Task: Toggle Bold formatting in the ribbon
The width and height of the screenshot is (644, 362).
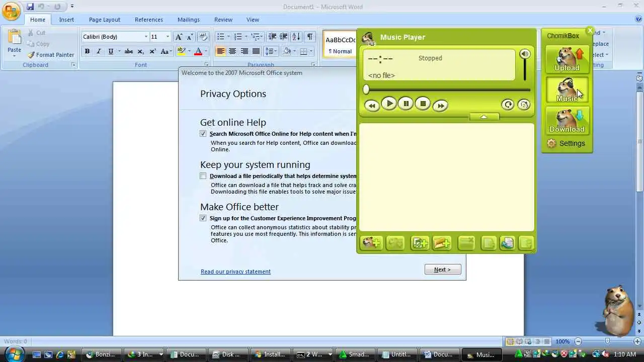Action: (x=87, y=51)
